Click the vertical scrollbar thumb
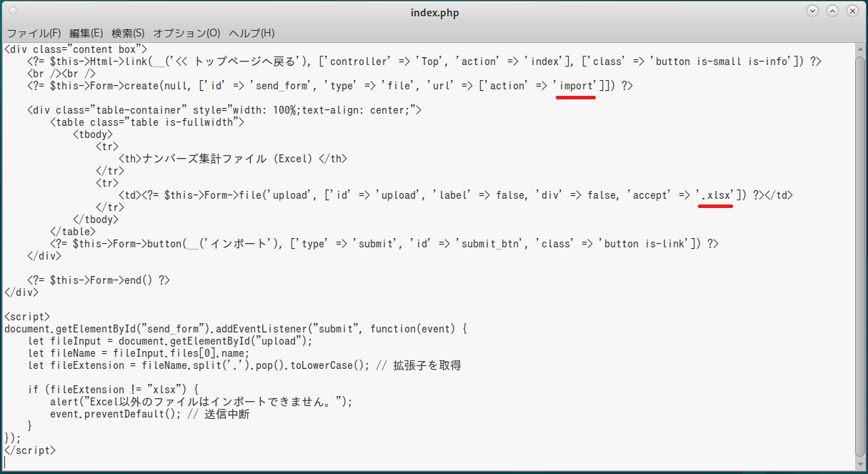 859,250
